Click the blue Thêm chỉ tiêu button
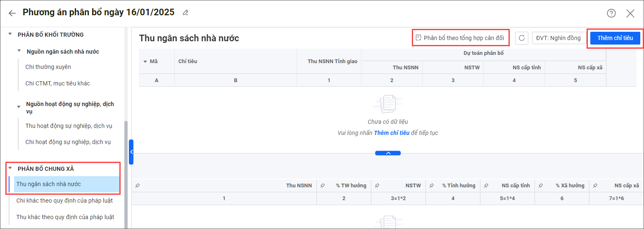This screenshot has height=229, width=644. point(615,38)
